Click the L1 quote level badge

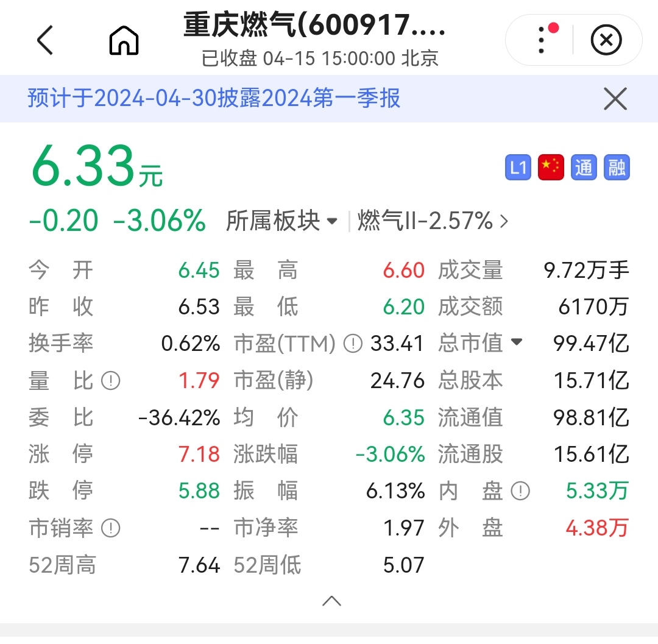point(518,168)
